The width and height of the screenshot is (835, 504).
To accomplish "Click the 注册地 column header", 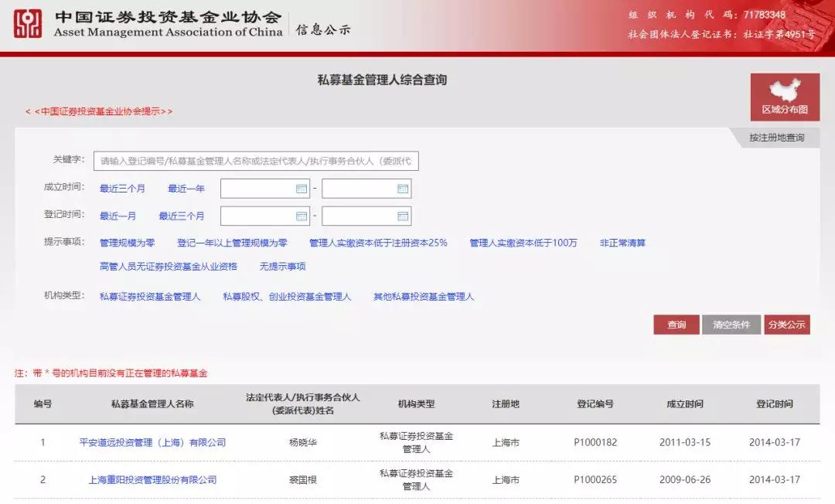I will pyautogui.click(x=506, y=404).
